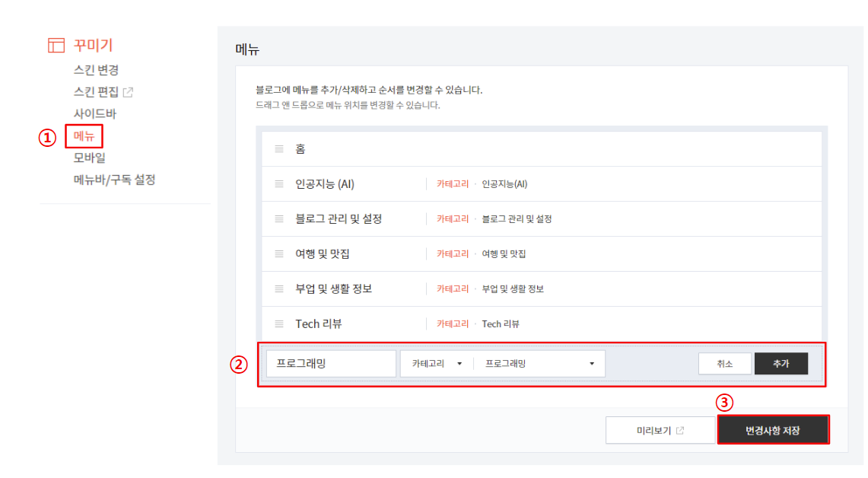Click the drag handle for 부업 및 생활 정보
The image size is (868, 478).
(279, 288)
